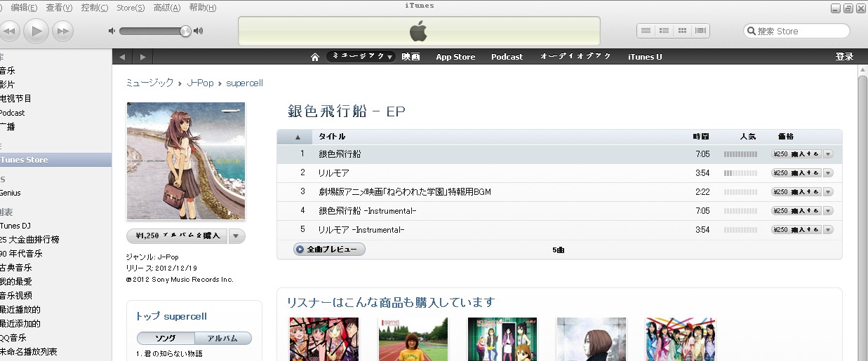This screenshot has height=361, width=868.
Task: Switch to grid view icon
Action: click(682, 31)
